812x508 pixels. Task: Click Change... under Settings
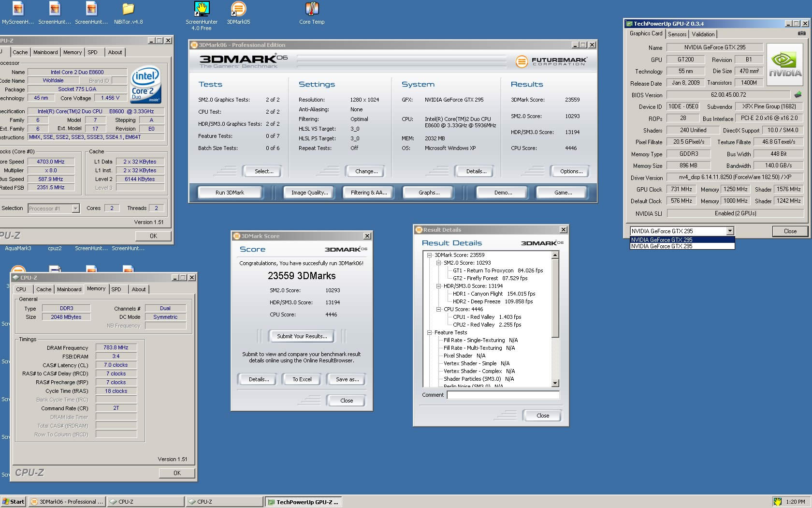coord(366,171)
